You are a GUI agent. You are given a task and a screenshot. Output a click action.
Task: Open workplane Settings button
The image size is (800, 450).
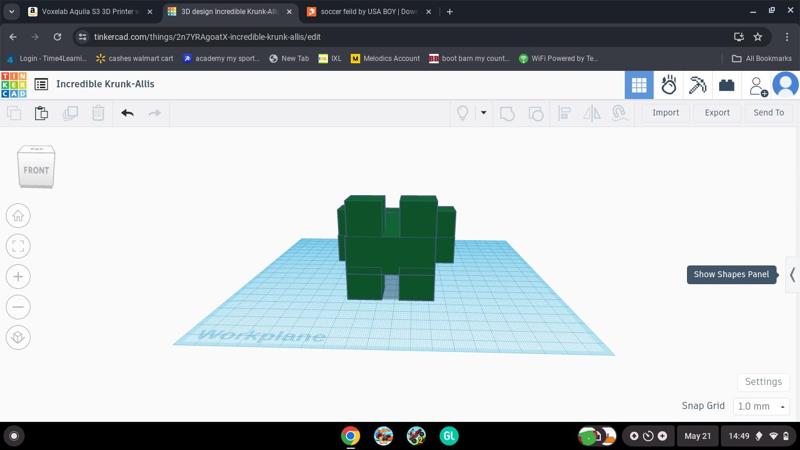(x=763, y=382)
